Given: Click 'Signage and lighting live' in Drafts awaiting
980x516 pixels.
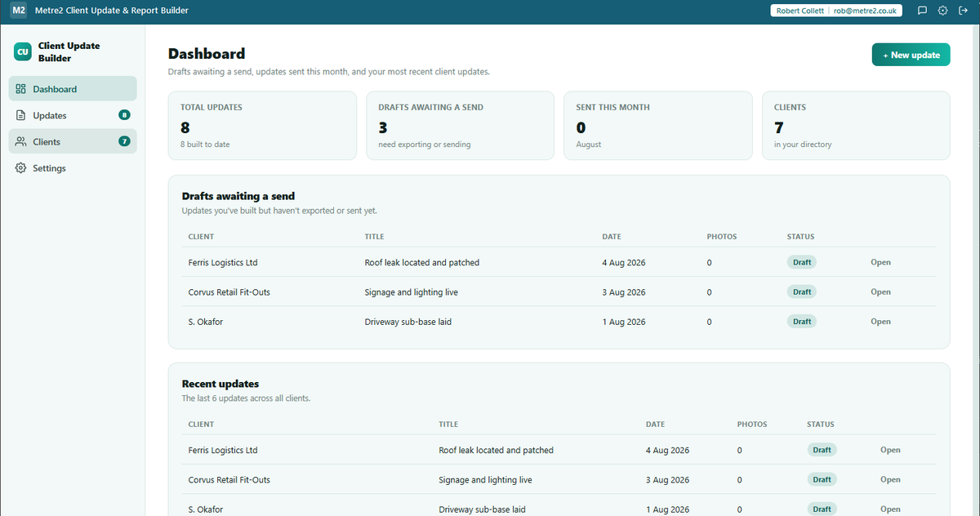Looking at the screenshot, I should tap(412, 292).
